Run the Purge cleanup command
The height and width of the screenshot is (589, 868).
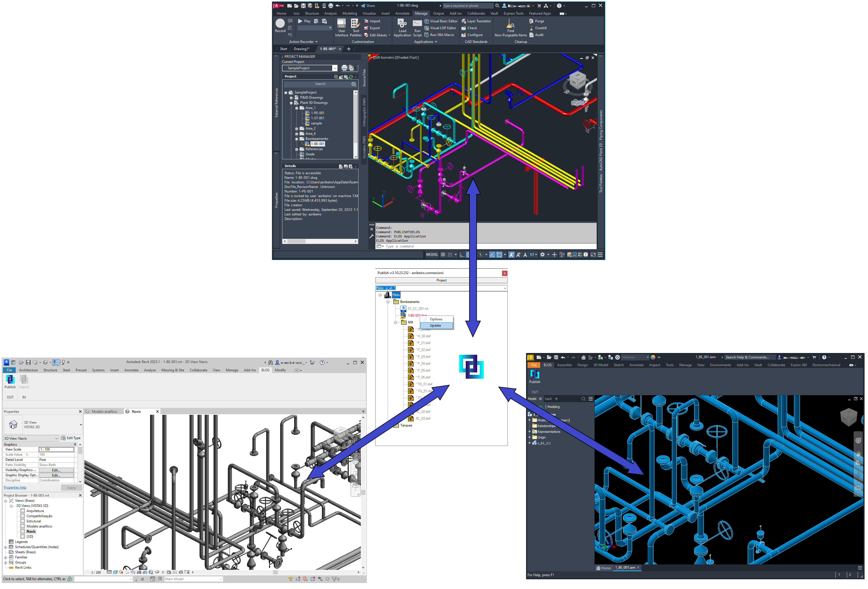[537, 21]
